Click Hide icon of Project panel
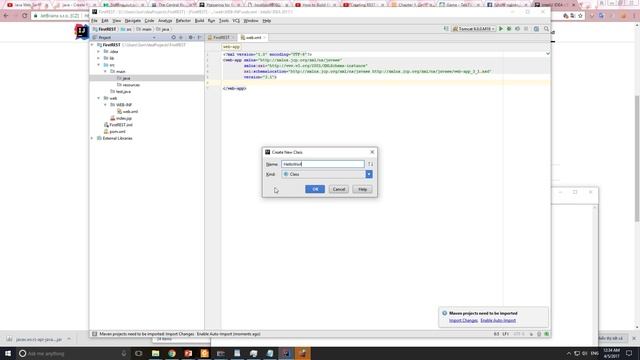 click(x=200, y=38)
